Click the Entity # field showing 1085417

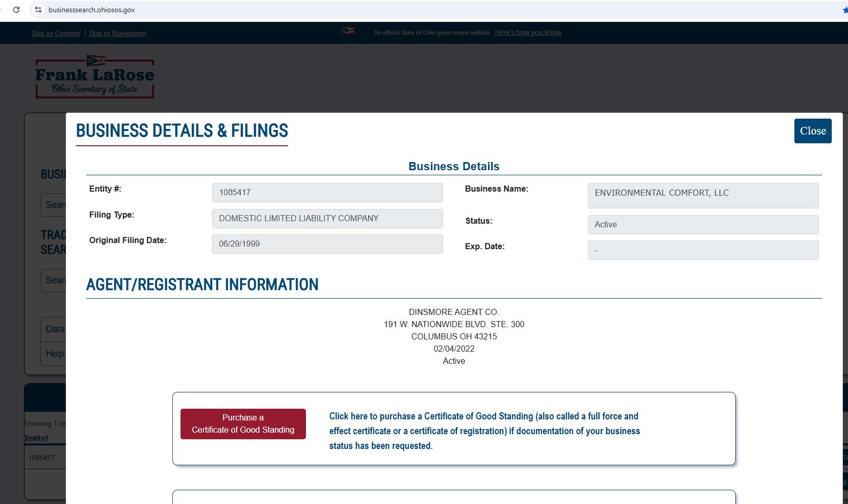click(x=327, y=193)
